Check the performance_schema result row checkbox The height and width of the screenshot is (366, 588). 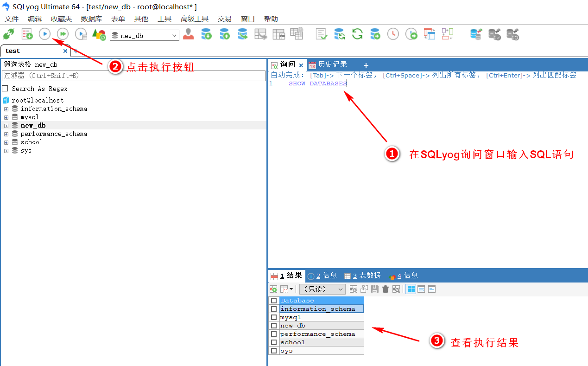tap(274, 334)
